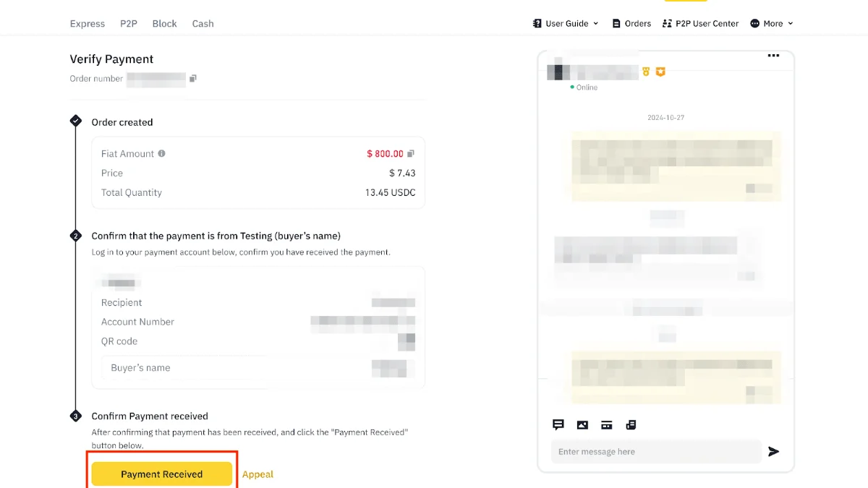Viewport: 868px width, 488px height.
Task: Confirm with Payment Received button
Action: click(x=162, y=474)
